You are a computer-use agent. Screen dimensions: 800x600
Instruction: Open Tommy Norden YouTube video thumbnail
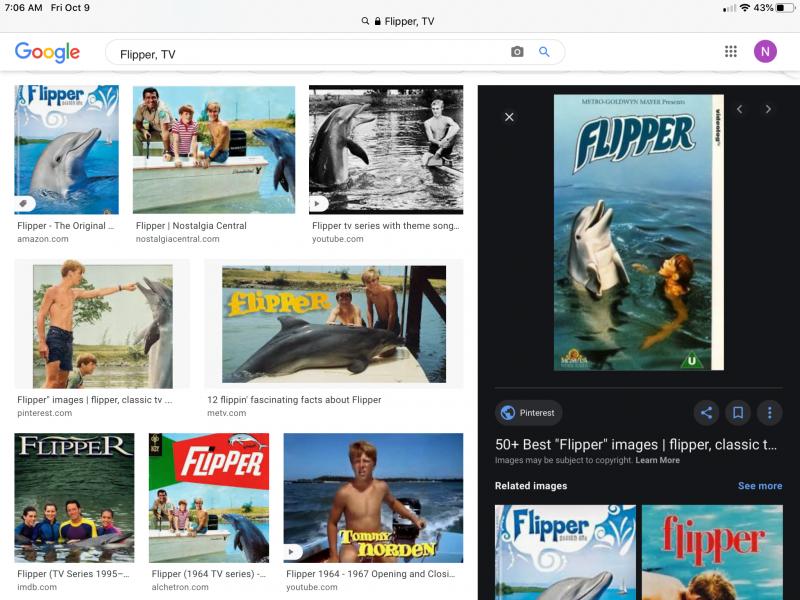click(x=373, y=498)
